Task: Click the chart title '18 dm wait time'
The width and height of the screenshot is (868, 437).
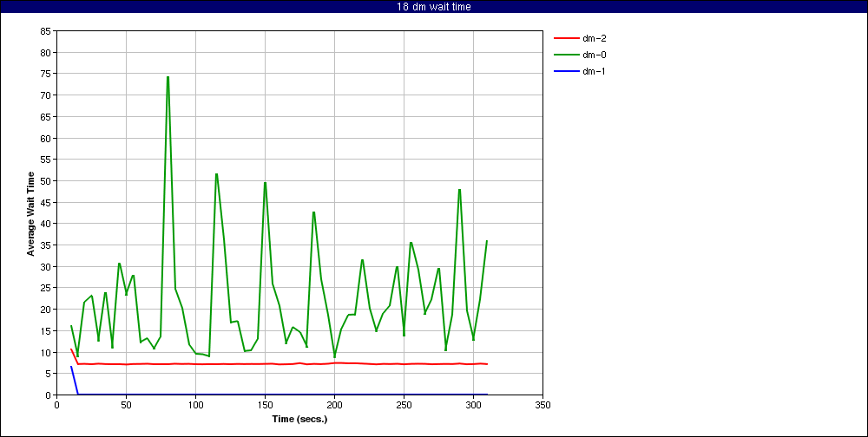Action: (x=433, y=7)
